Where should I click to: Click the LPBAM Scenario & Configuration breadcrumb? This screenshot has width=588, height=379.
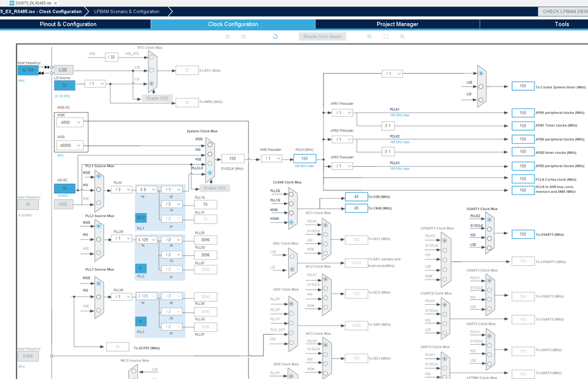pyautogui.click(x=127, y=12)
